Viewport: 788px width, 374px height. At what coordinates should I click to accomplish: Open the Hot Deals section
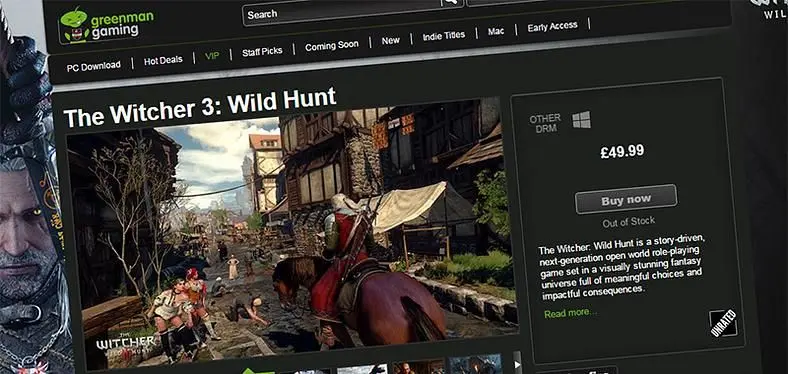[163, 61]
